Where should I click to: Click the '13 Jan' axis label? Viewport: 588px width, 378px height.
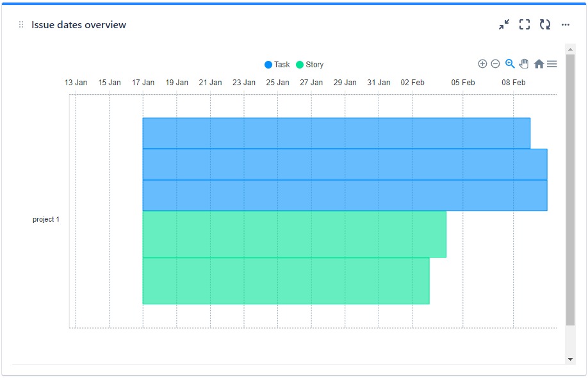pyautogui.click(x=76, y=83)
